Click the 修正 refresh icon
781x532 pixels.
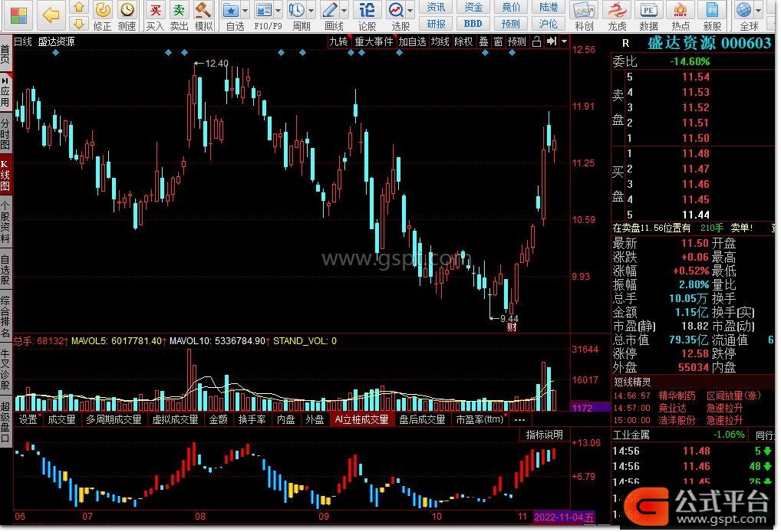(x=103, y=9)
